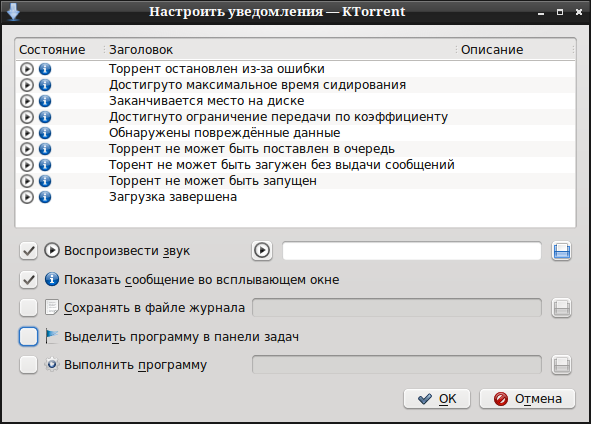Select 'Заканчивается место на диске' entry
Viewport: 591px width, 424px height.
click(x=296, y=101)
